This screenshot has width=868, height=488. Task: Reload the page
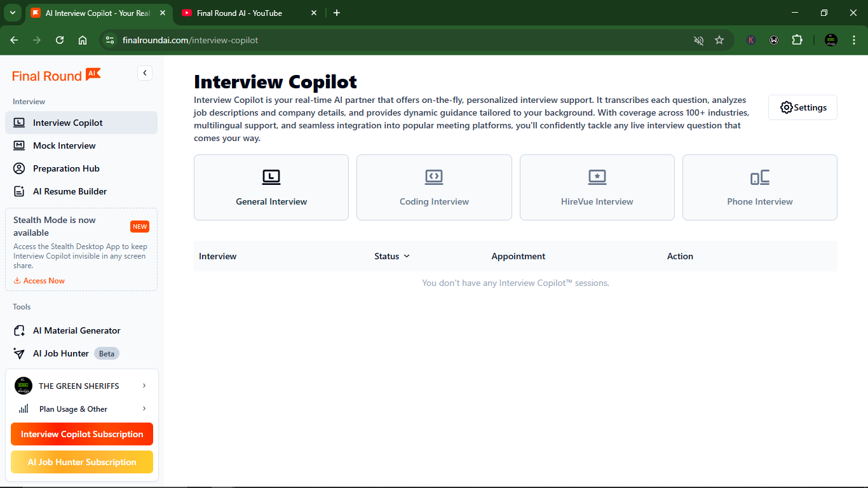[x=60, y=40]
